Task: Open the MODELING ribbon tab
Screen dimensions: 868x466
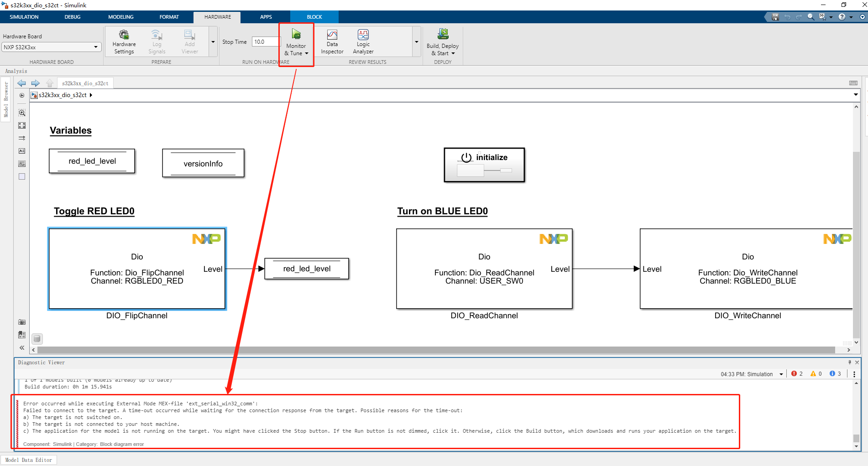Action: pos(120,17)
